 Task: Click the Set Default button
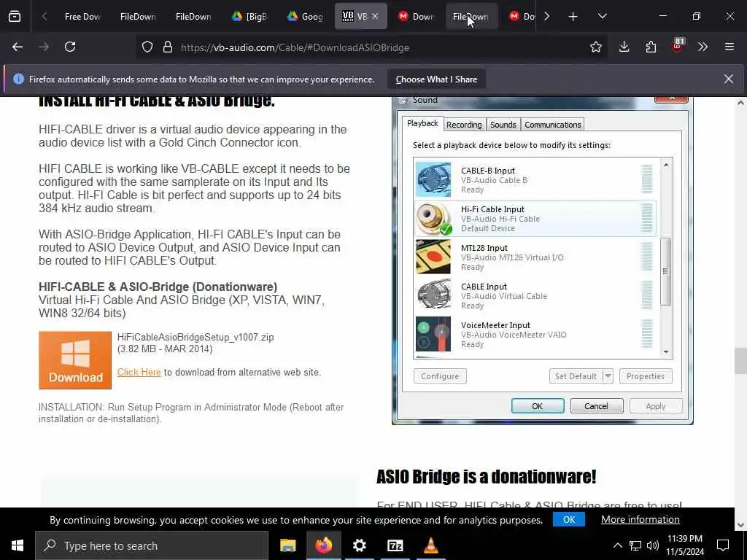(576, 376)
